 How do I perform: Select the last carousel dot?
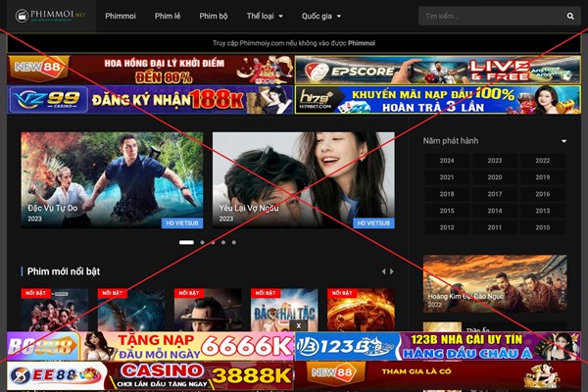(234, 242)
